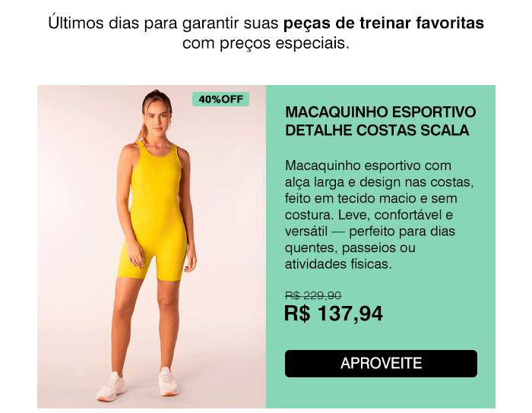Click the product description paragraph
Viewport: 532px width, 413px height.
click(379, 215)
